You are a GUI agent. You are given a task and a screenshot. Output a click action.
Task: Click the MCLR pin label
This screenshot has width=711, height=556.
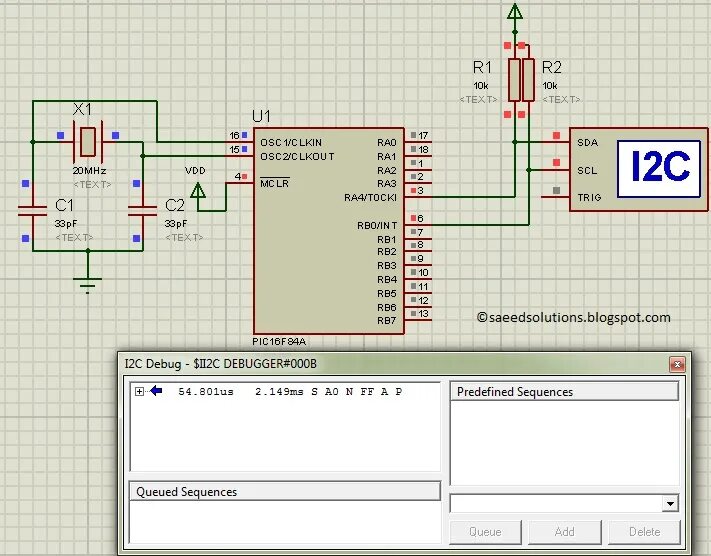(x=274, y=183)
